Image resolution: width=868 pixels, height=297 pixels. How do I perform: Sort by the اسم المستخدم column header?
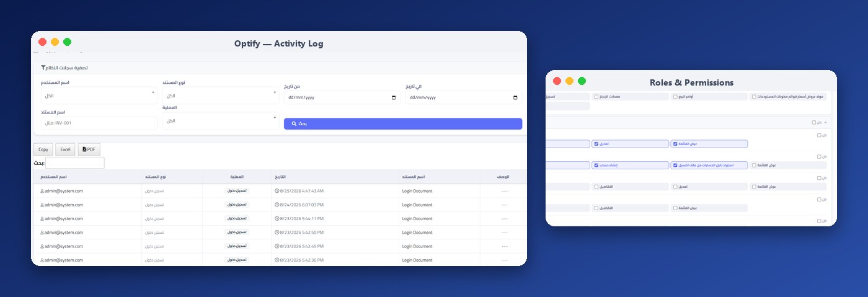[87, 177]
